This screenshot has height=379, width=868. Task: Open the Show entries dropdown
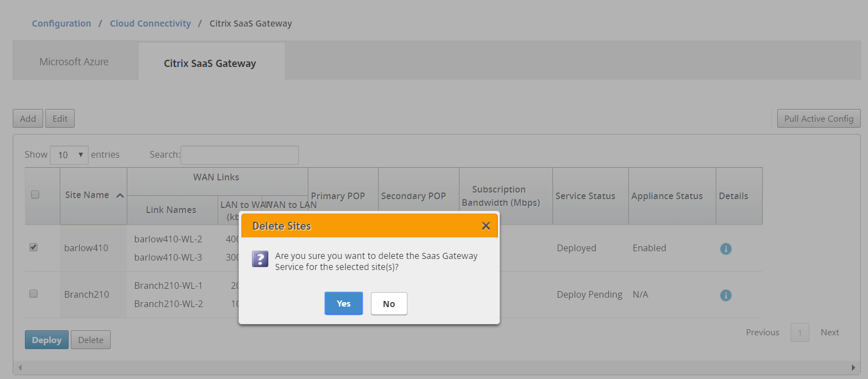coord(69,155)
